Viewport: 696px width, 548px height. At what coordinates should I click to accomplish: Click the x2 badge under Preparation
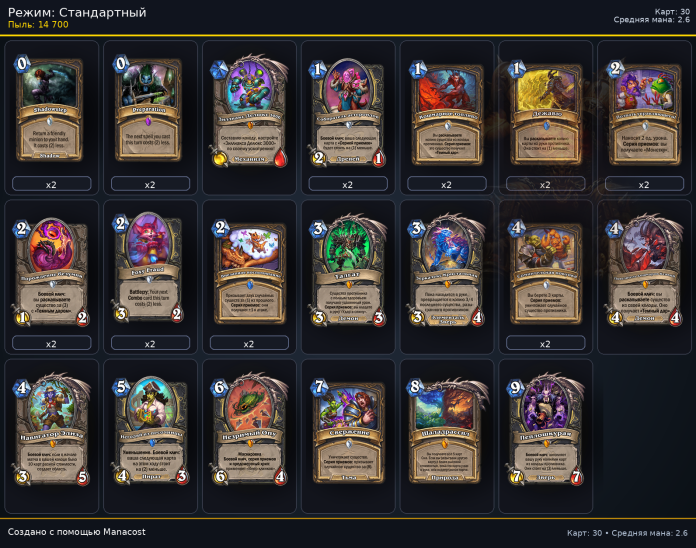click(150, 184)
